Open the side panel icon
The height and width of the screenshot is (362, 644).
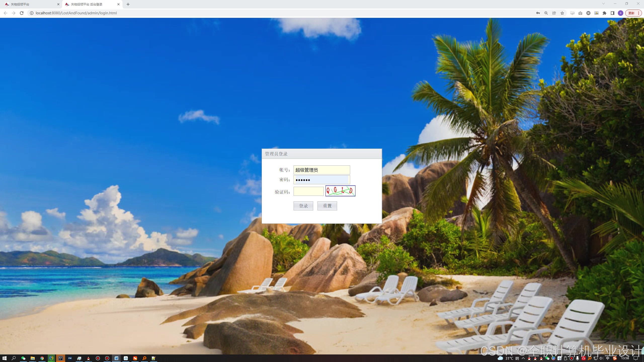coord(613,13)
